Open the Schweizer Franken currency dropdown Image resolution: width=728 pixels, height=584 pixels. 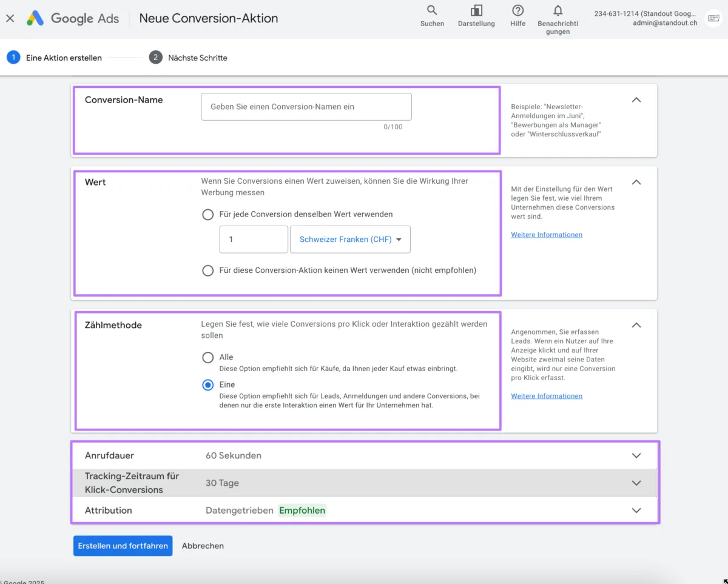click(x=350, y=239)
